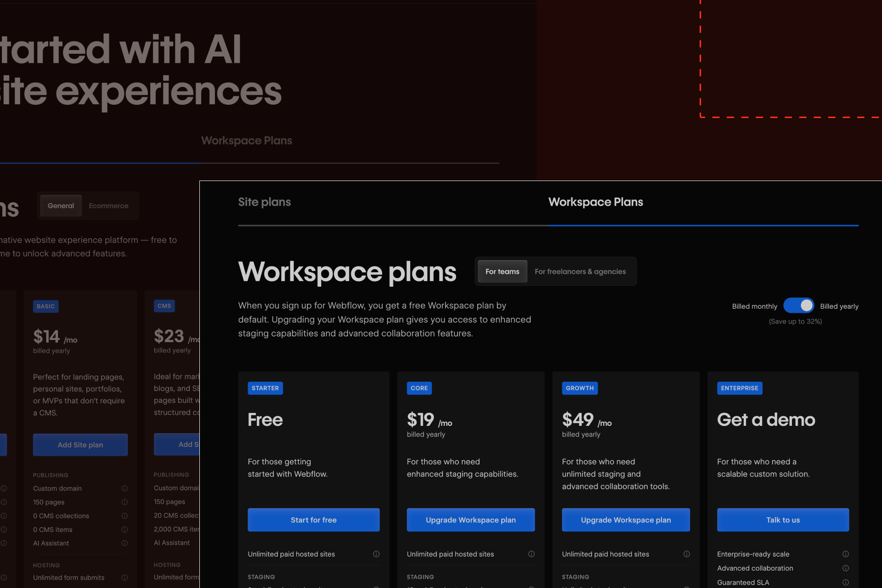
Task: Click 0 CMS collections feature text
Action: 61,516
